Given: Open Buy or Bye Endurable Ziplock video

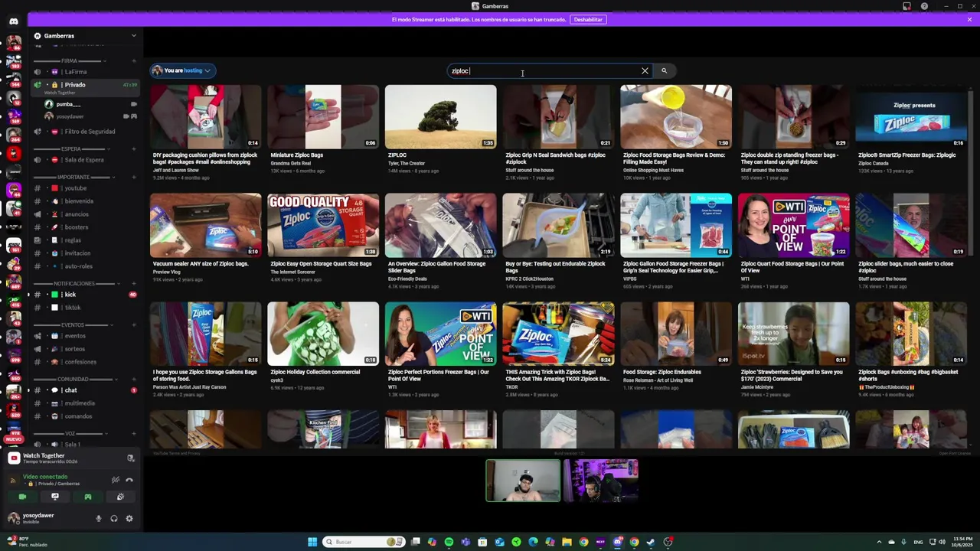Looking at the screenshot, I should point(558,225).
